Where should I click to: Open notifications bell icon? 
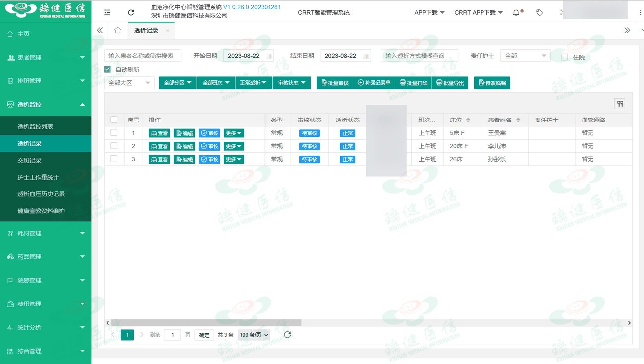(516, 13)
